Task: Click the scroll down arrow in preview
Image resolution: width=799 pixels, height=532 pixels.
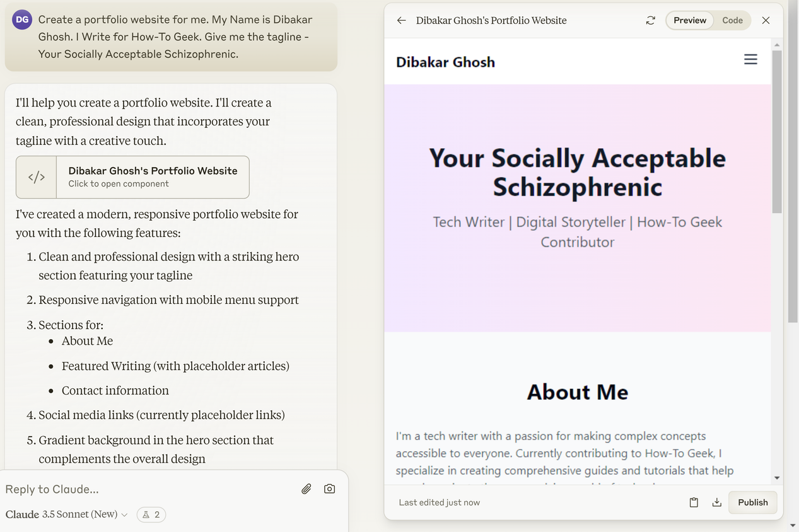Action: (x=777, y=478)
